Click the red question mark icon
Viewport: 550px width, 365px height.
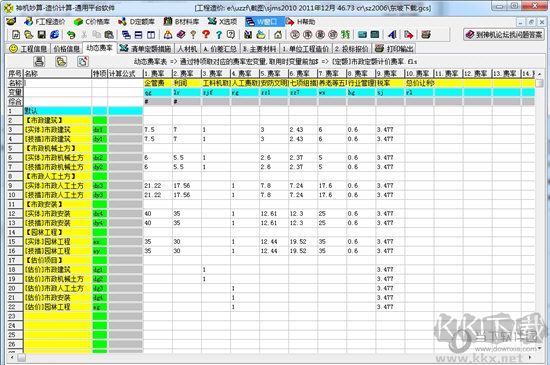tap(206, 34)
